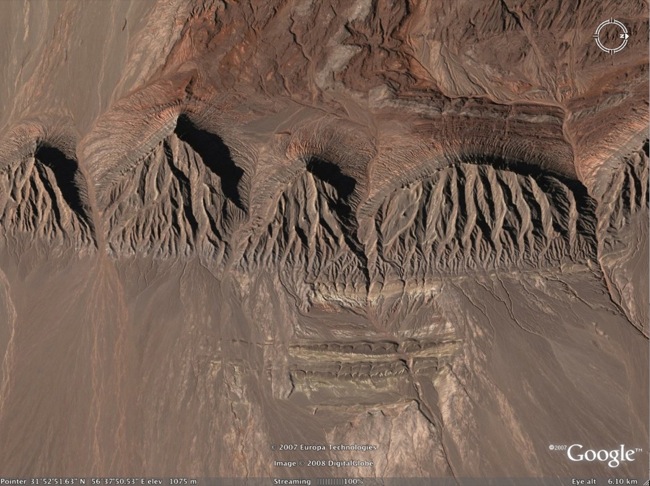Click the DigitalGlobe image attribution
650x486 pixels.
(325, 463)
